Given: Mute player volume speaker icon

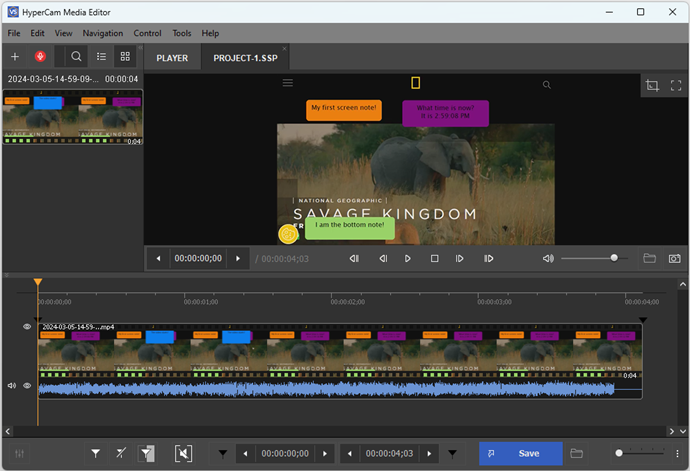Looking at the screenshot, I should 548,258.
